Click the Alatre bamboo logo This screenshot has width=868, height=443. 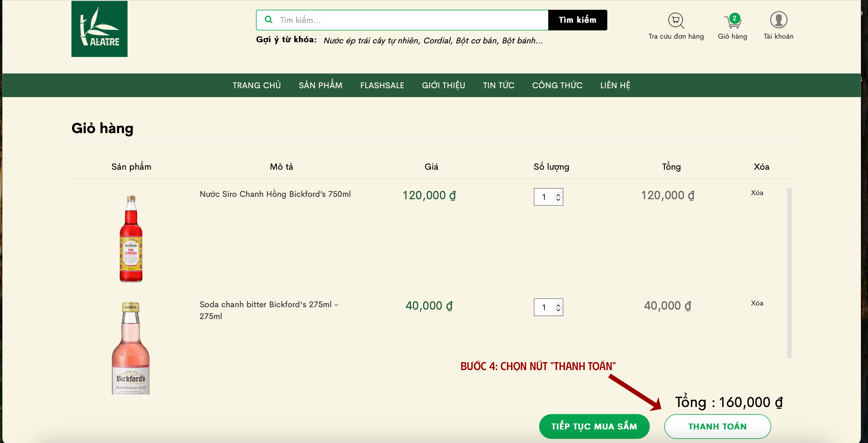(x=99, y=29)
